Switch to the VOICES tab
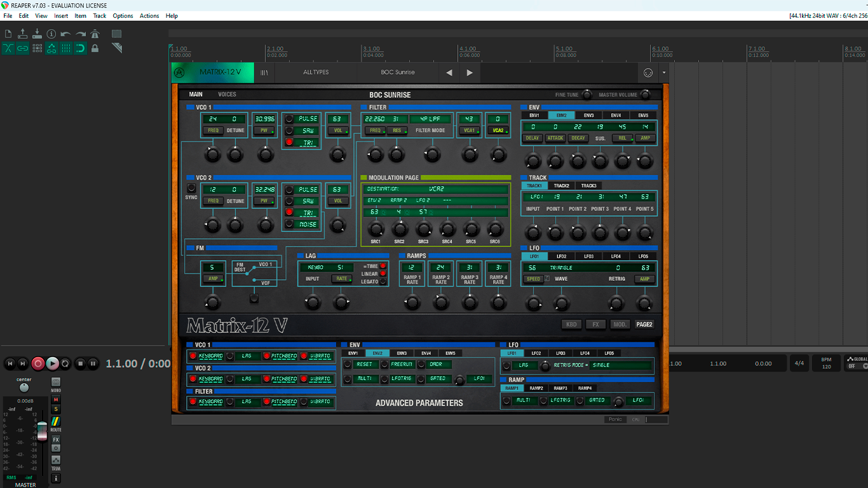 [x=227, y=95]
